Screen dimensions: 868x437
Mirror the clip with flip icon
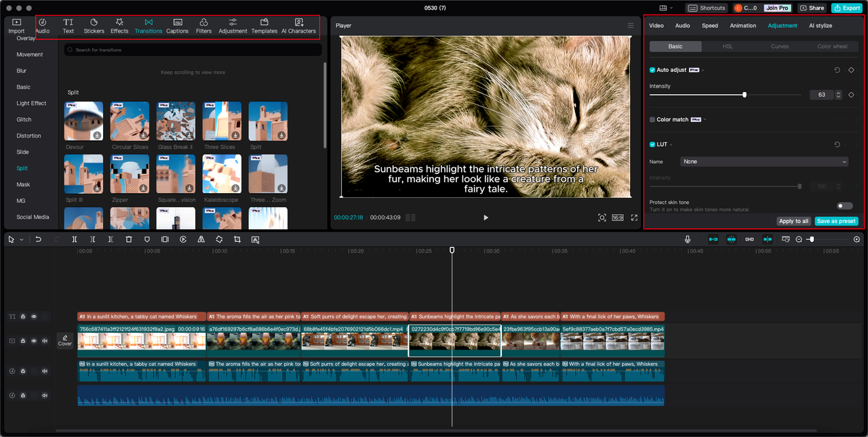(201, 239)
